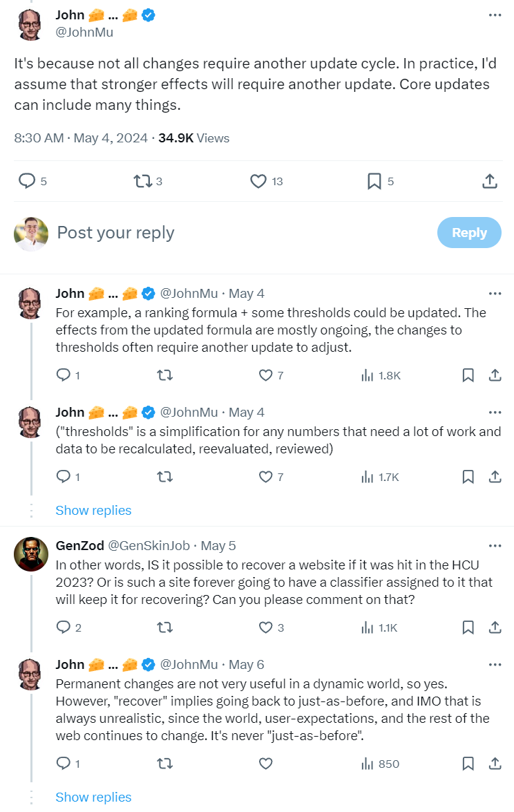
Task: Open more options for GenZod's reply
Action: click(495, 546)
